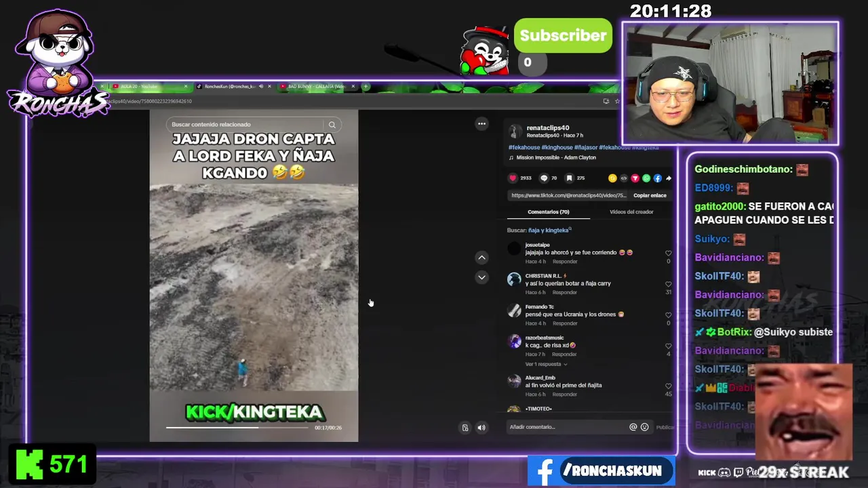Click the TikTok video link text field
868x488 pixels.
click(x=568, y=195)
